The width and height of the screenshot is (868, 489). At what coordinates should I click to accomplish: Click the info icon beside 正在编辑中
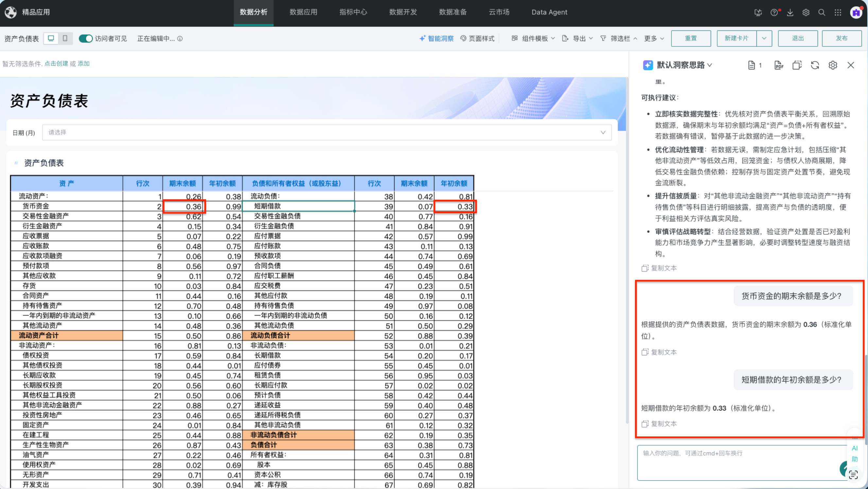[180, 39]
